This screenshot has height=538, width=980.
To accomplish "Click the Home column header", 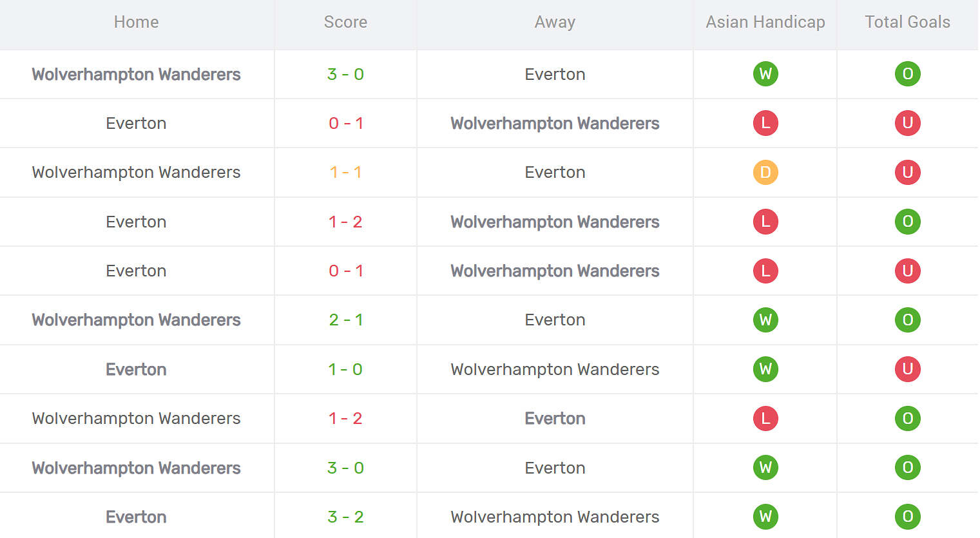I will pyautogui.click(x=136, y=23).
